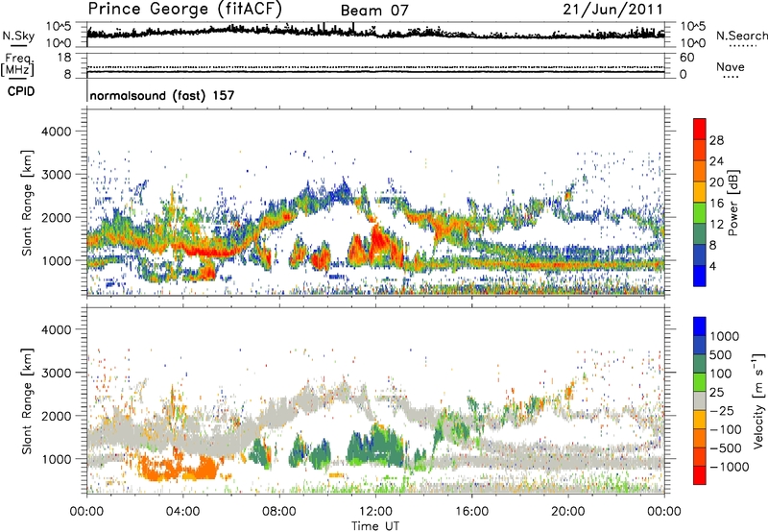This screenshot has height=532, width=768.
Task: Click the Power colorbar label '28'
Action: click(x=716, y=140)
